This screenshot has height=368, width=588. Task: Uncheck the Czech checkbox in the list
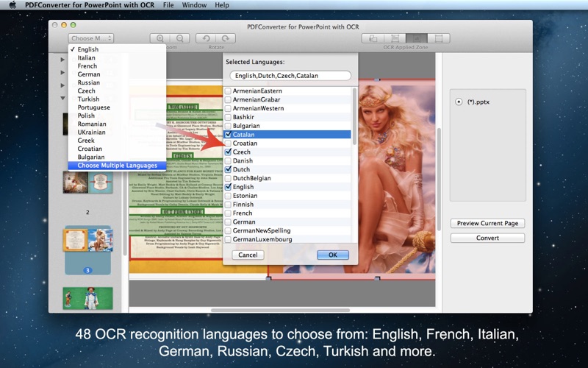(228, 152)
